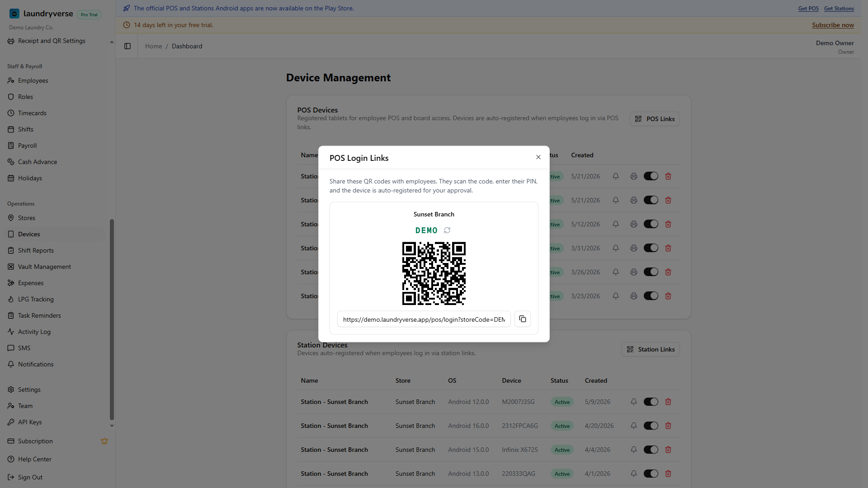Viewport: 868px width, 488px height.
Task: Toggle station device 2312FPCA6G off
Action: 651,426
